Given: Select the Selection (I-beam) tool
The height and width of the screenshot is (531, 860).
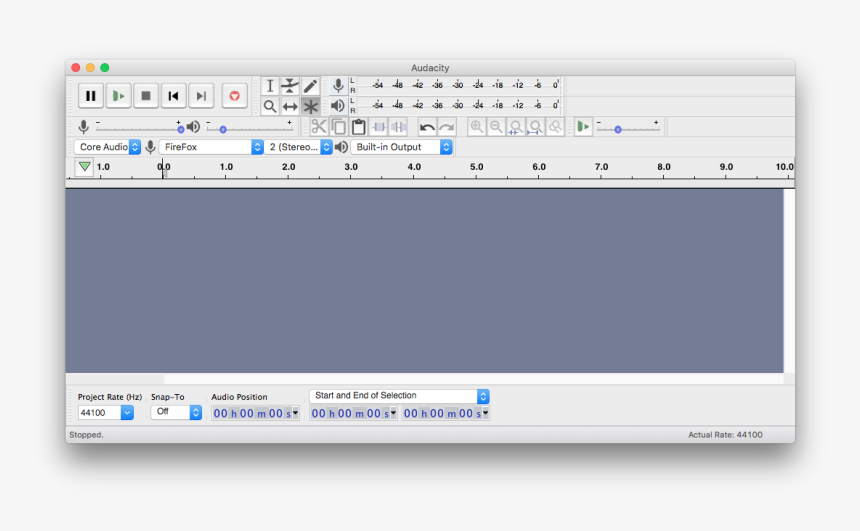Looking at the screenshot, I should (269, 86).
